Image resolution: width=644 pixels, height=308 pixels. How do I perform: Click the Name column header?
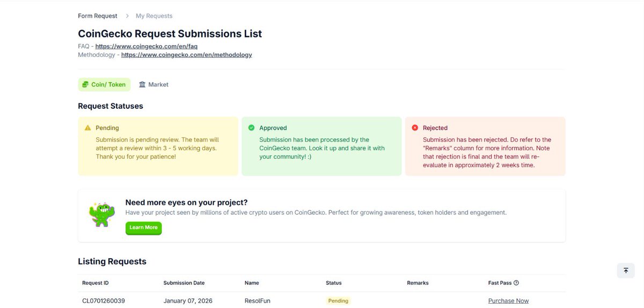(x=252, y=283)
